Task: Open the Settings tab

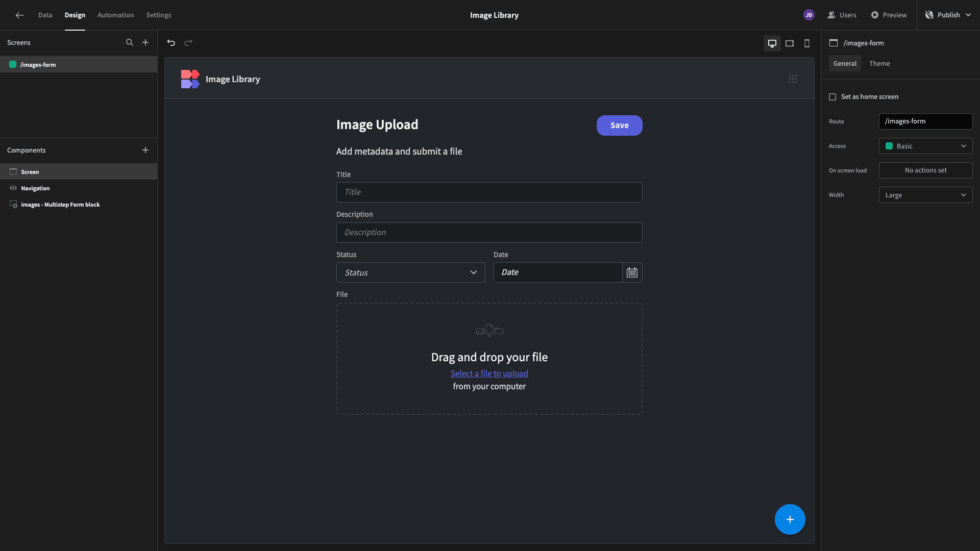Action: [x=159, y=15]
